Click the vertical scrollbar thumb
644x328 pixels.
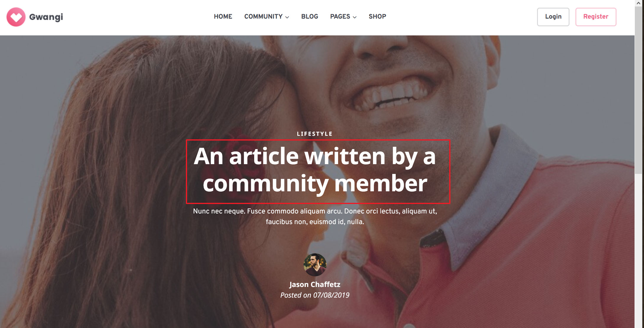pos(639,90)
